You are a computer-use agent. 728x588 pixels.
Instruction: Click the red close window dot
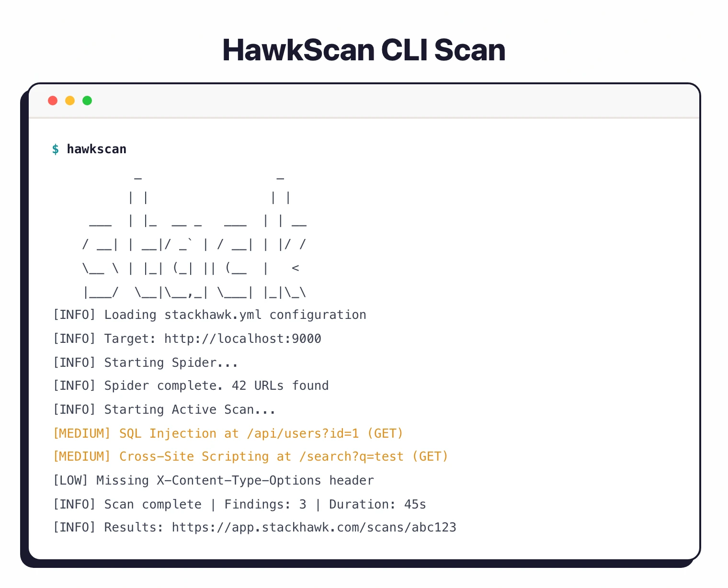click(x=53, y=101)
